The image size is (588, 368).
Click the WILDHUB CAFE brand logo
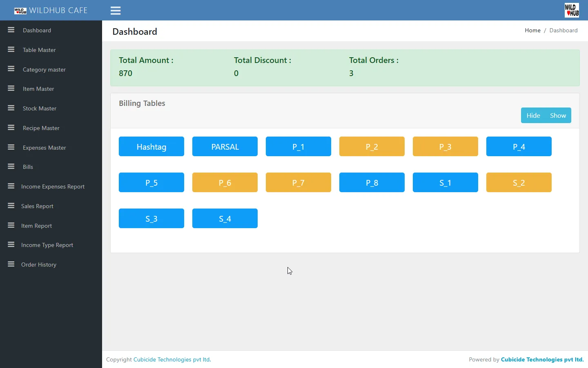(51, 10)
